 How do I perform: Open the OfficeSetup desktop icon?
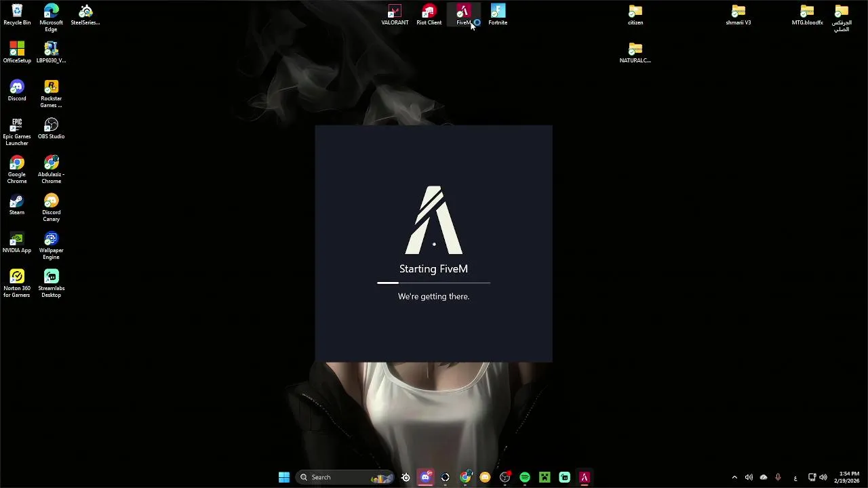(17, 53)
